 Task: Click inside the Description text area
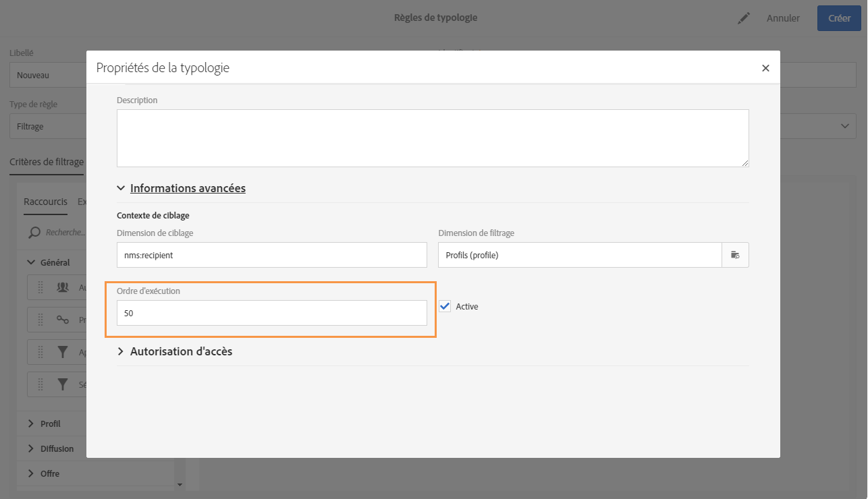point(432,138)
